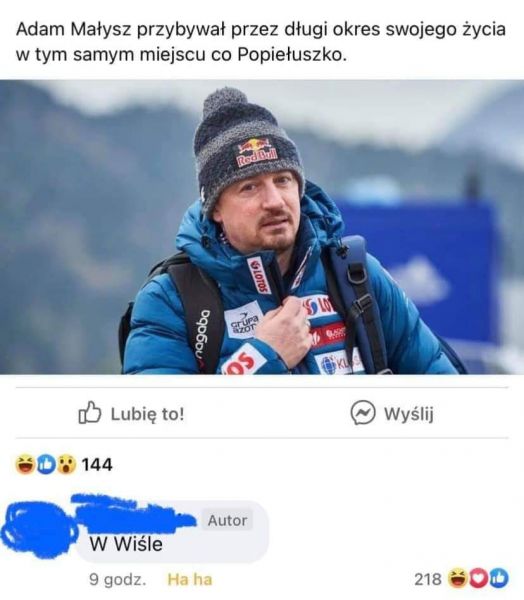Click the blue like reaction beside 144
Viewport: 524px width, 600px height.
tap(46, 464)
